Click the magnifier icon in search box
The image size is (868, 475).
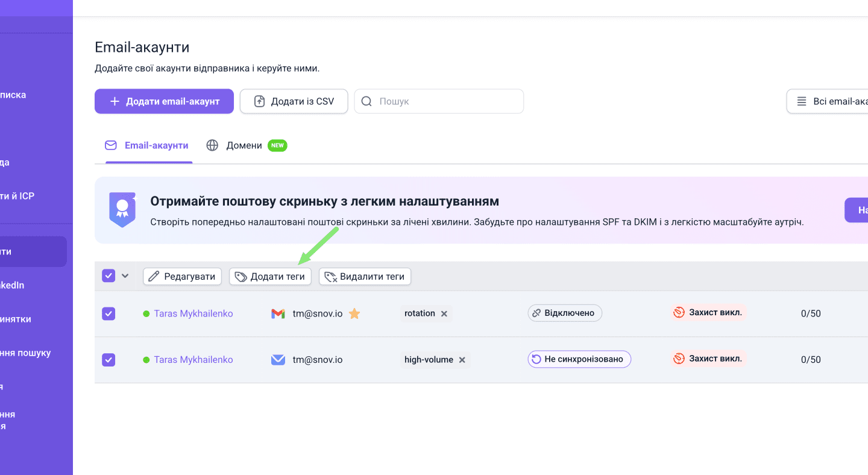[366, 101]
